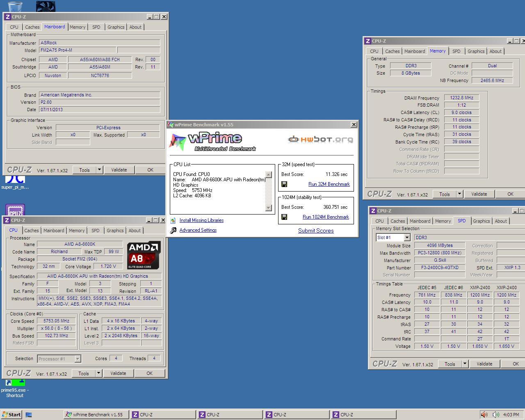Open the About tab in Memory window
525x420 pixels.
click(495, 51)
